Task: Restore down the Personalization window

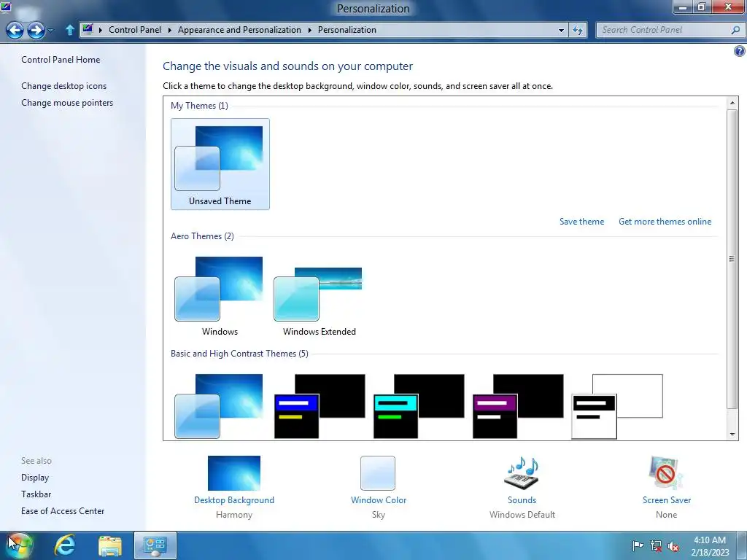Action: click(x=701, y=7)
